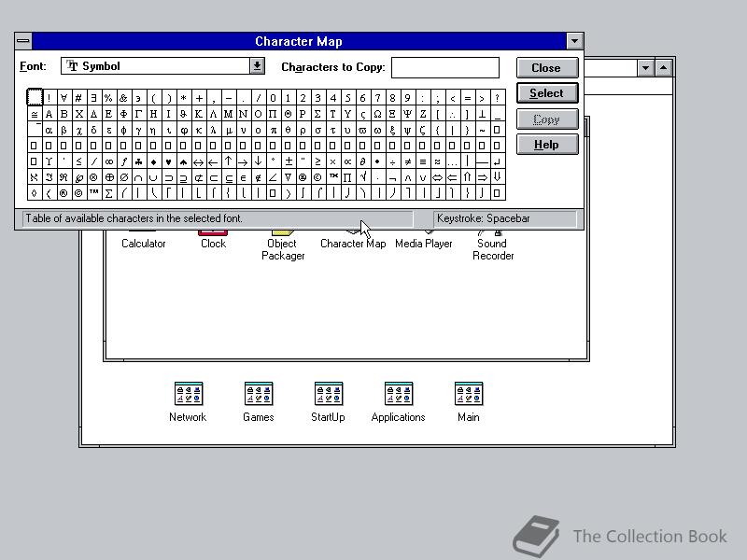Image resolution: width=747 pixels, height=560 pixels.
Task: Choose the intersection symbol cell
Action: (x=138, y=177)
